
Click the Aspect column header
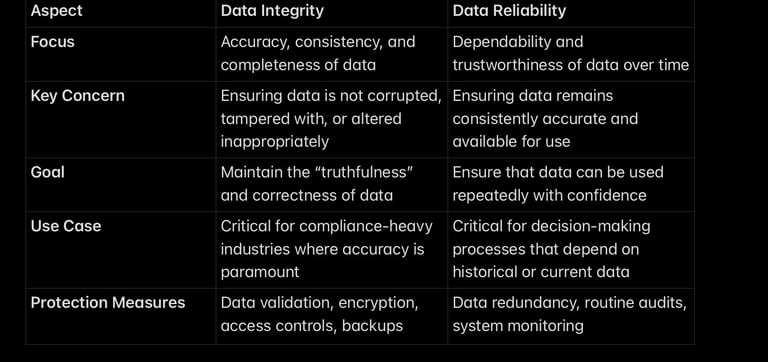click(56, 11)
